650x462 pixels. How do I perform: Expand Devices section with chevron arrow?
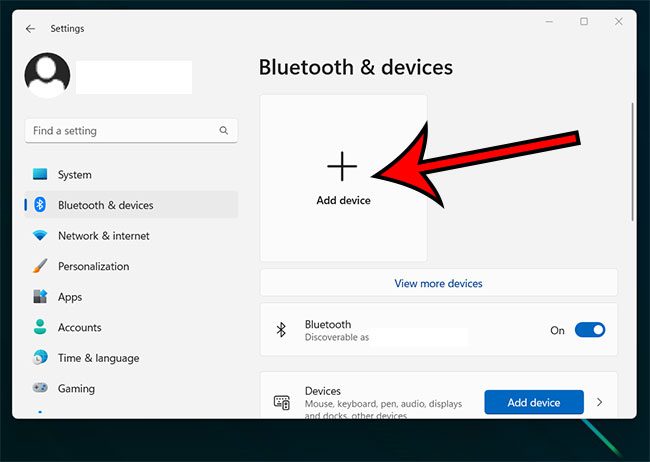tap(600, 402)
